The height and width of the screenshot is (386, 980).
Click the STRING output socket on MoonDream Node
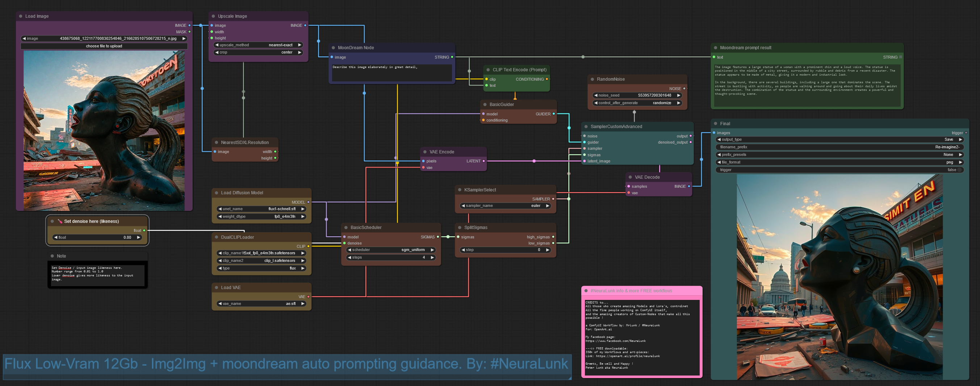tap(452, 58)
